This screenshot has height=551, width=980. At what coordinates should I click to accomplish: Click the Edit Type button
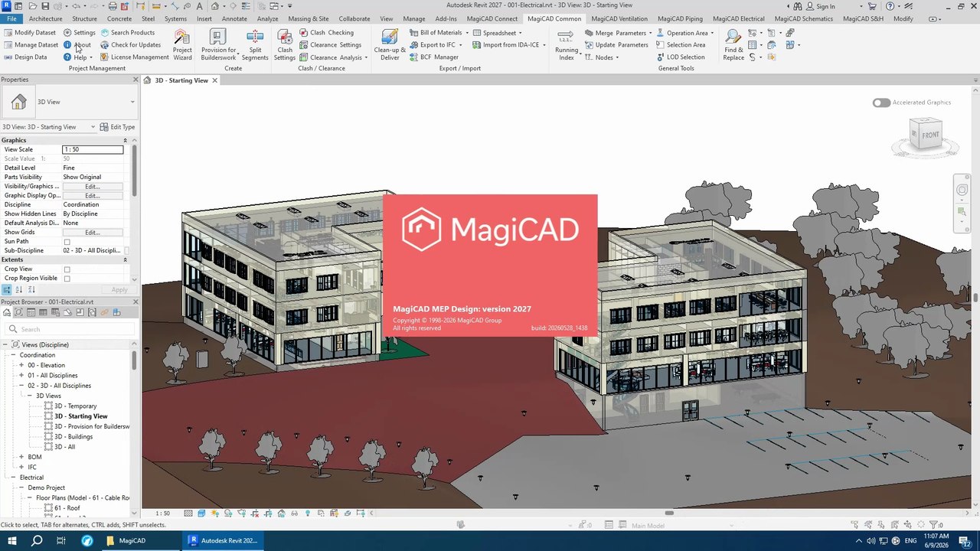pyautogui.click(x=118, y=127)
